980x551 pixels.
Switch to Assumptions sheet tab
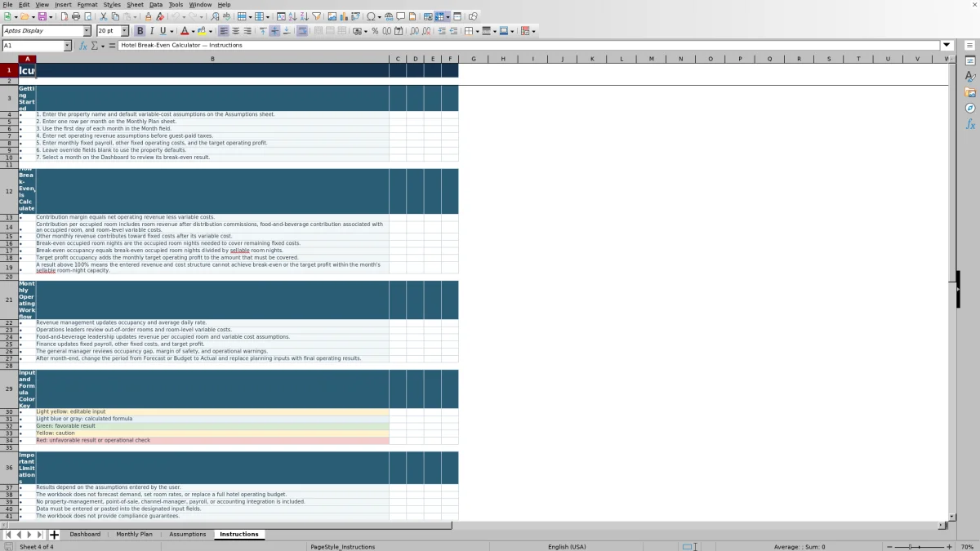tap(188, 535)
